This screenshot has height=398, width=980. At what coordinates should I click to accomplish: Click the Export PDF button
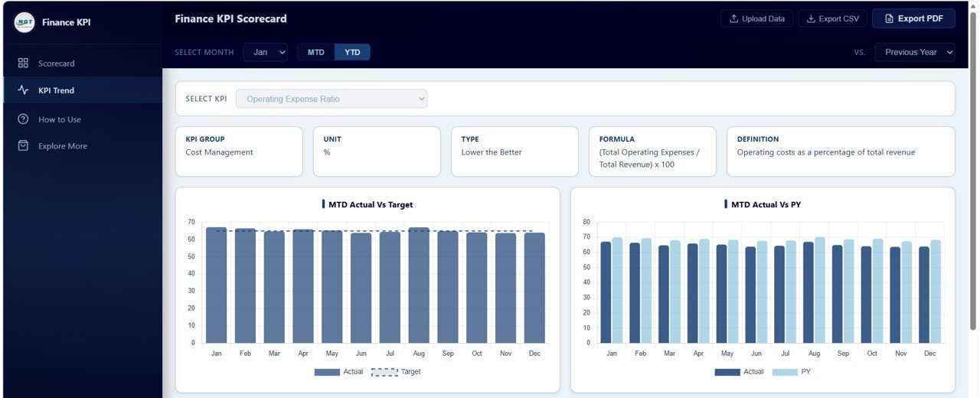[913, 19]
